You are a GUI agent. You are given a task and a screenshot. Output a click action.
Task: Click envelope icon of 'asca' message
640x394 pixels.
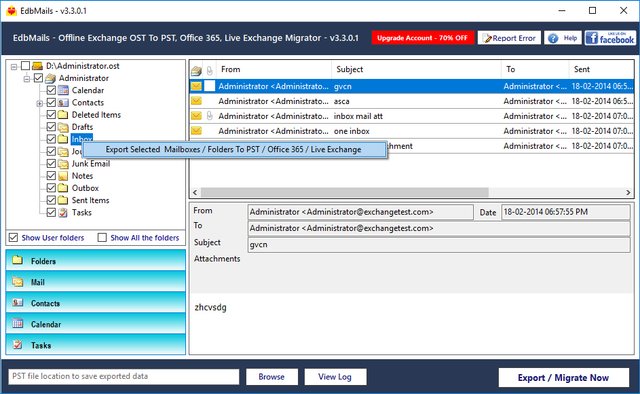tap(196, 101)
